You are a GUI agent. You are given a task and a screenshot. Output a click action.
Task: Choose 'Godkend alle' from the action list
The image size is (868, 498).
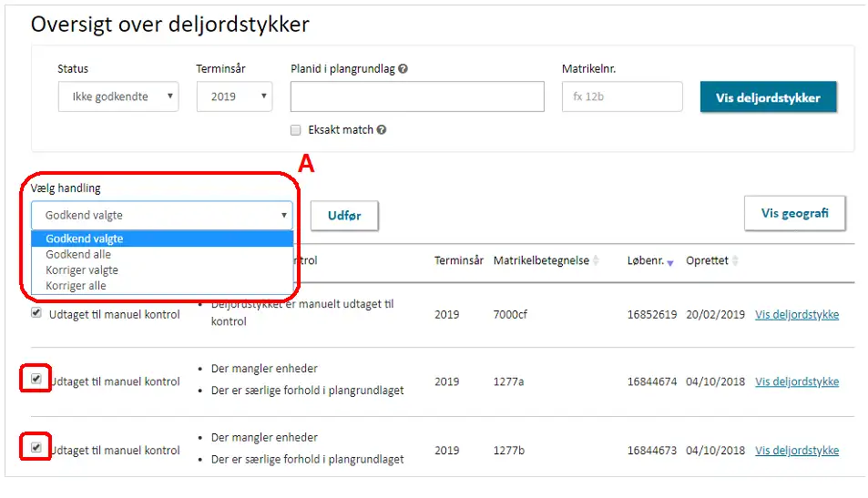[78, 255]
